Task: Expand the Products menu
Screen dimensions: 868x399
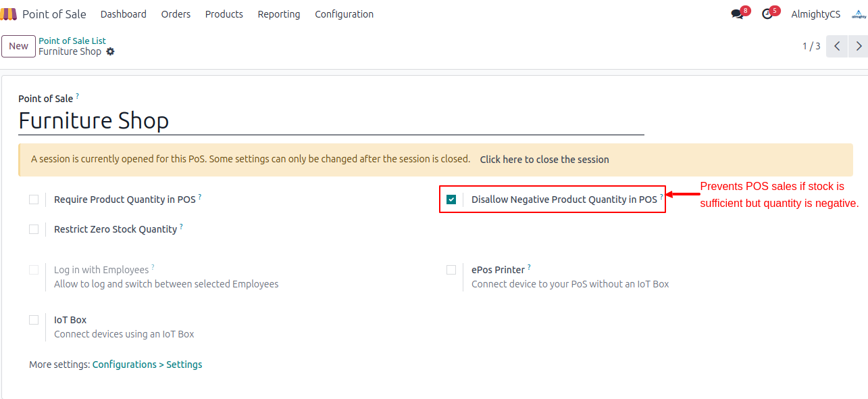Action: pos(224,14)
